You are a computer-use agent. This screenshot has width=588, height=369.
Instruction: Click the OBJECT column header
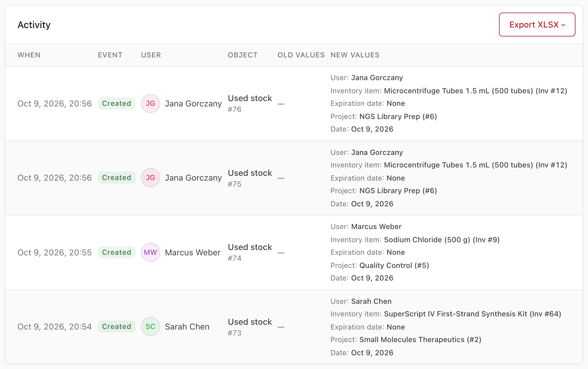[243, 55]
